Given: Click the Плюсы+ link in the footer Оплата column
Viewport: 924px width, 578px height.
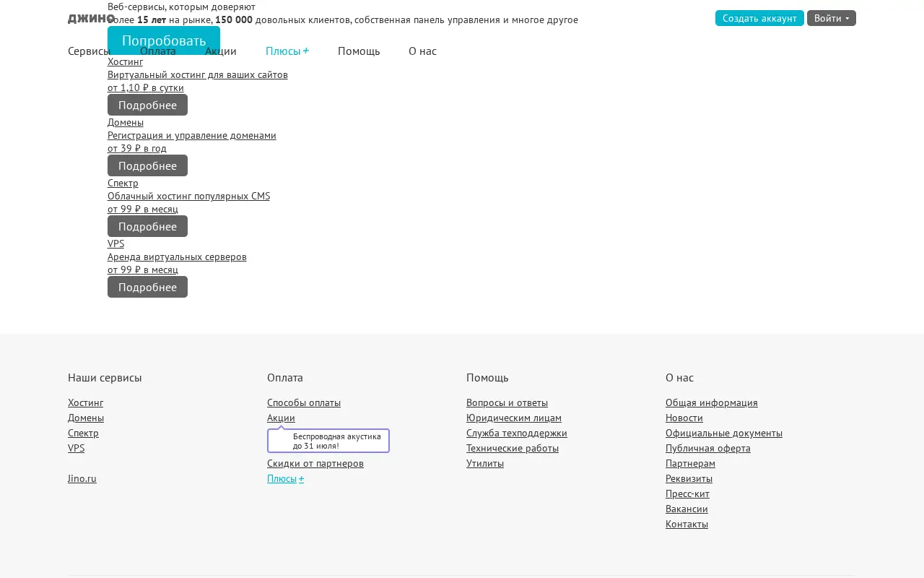Looking at the screenshot, I should coord(286,478).
